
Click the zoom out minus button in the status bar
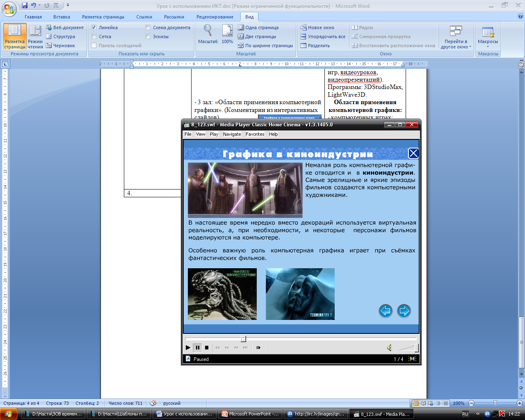(x=471, y=403)
